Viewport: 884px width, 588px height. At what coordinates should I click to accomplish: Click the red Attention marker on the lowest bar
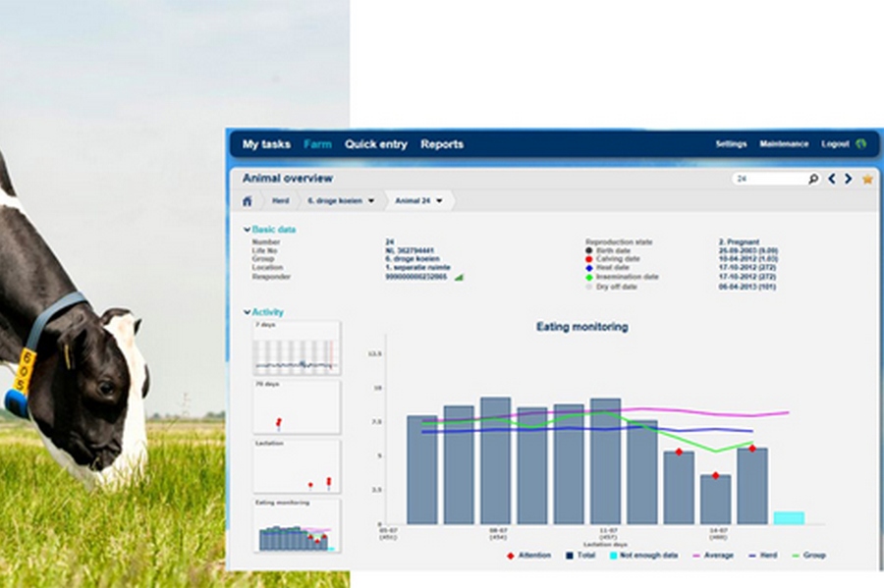click(x=716, y=475)
